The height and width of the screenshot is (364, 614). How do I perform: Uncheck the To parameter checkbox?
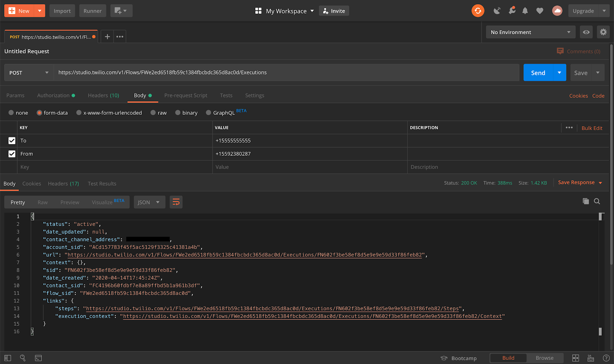coord(12,141)
